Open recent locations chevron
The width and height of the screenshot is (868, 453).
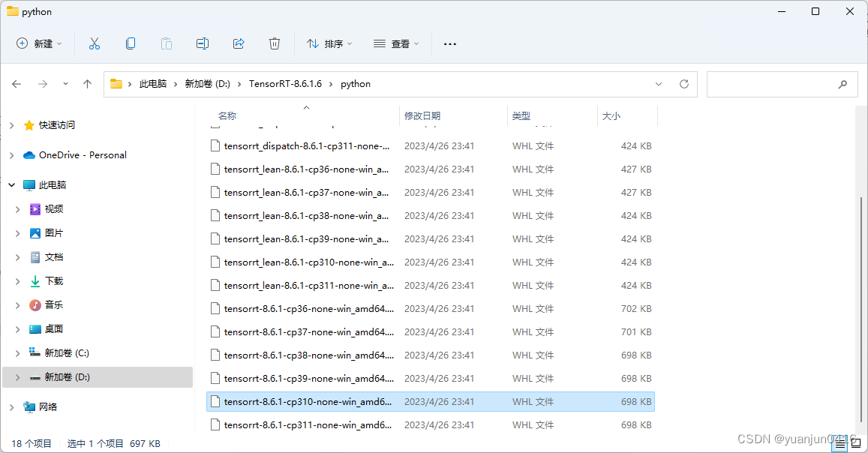point(65,84)
